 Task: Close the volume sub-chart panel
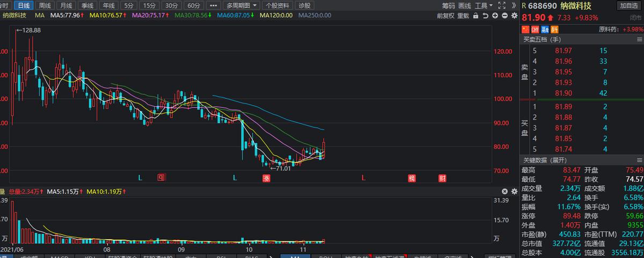pyautogui.click(x=504, y=191)
